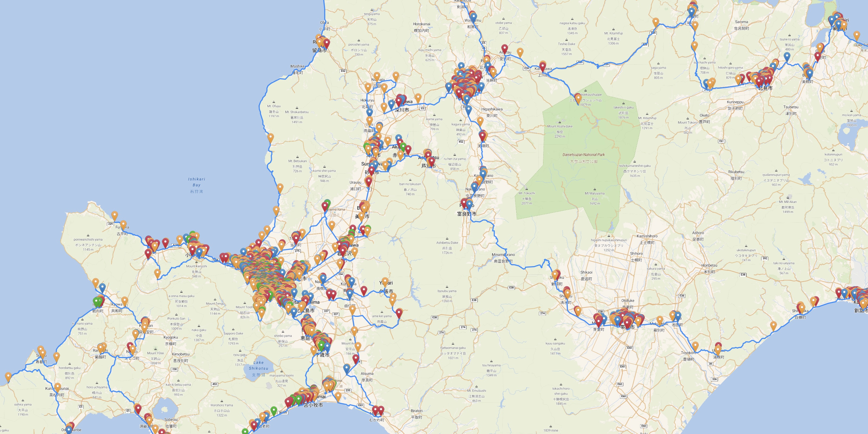Select the orange pin east of Fukagawa on E5
The width and height of the screenshot is (868, 434).
pyautogui.click(x=418, y=98)
